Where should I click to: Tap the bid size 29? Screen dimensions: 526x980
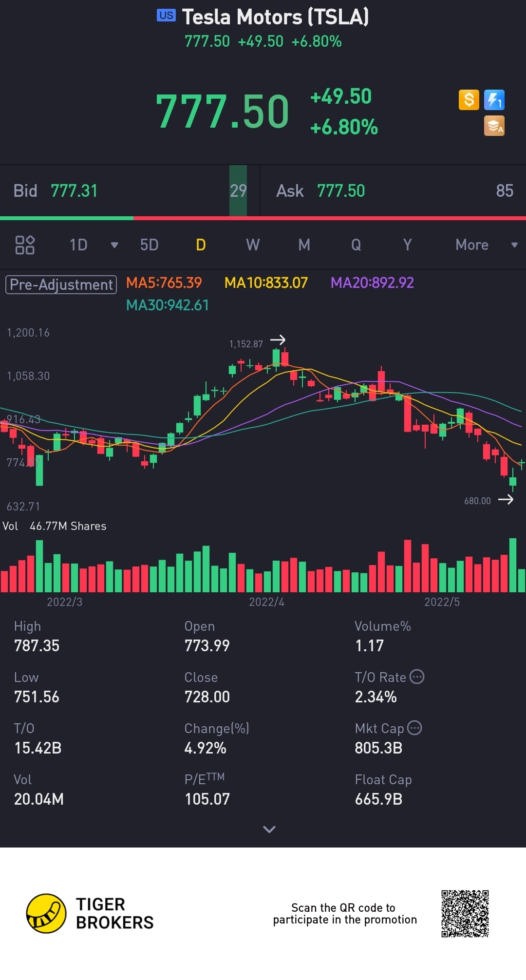click(x=238, y=191)
